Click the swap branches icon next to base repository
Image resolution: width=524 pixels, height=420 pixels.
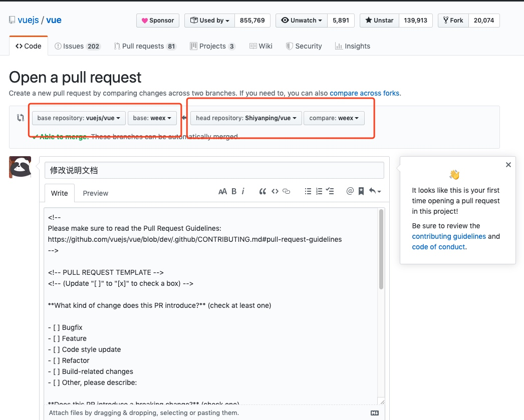click(21, 118)
